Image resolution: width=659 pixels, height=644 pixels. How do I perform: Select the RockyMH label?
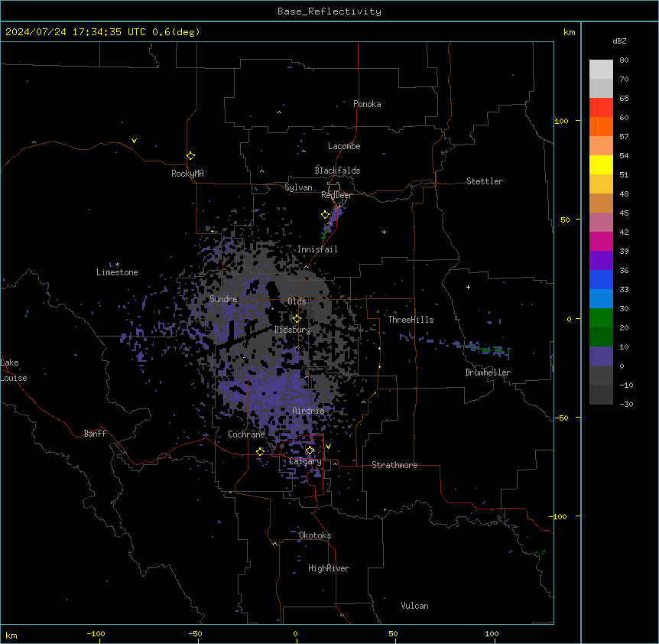coord(187,174)
